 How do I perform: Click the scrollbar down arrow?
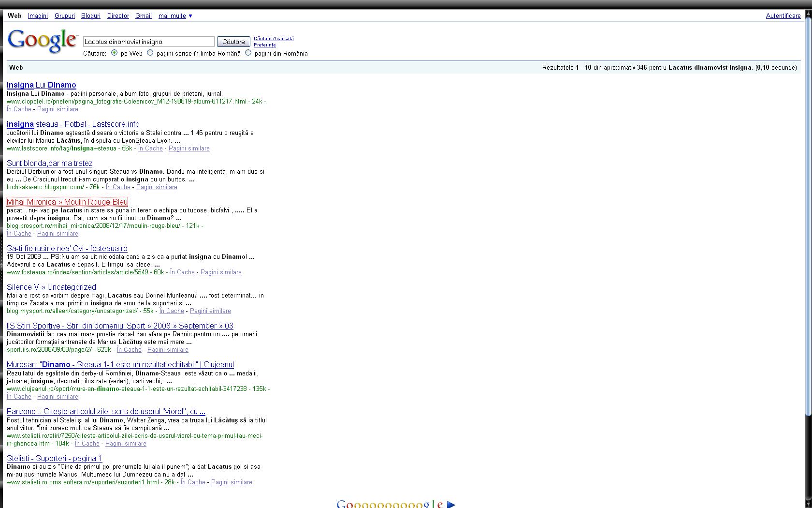(x=807, y=503)
